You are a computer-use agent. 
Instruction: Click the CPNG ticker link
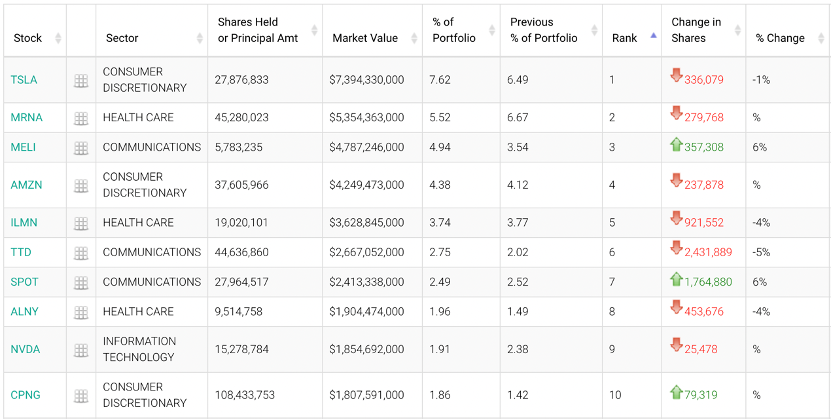(25, 395)
